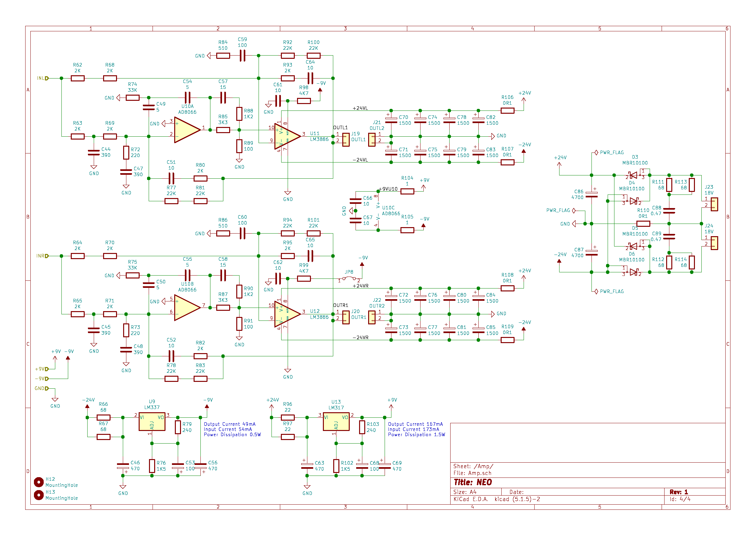Click the 'Power Dissipation 1.5W' note

(x=417, y=435)
